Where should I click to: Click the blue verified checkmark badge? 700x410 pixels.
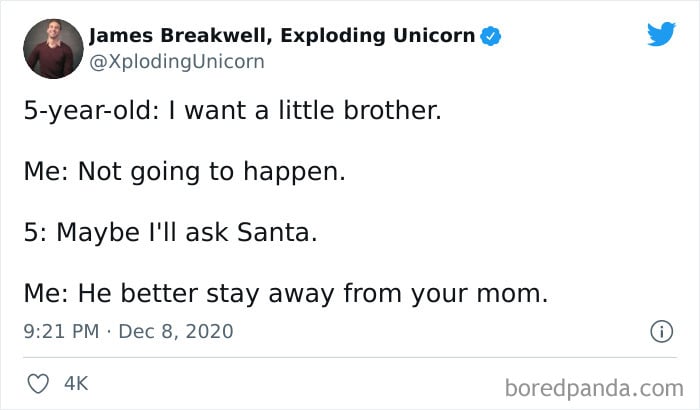coord(491,36)
